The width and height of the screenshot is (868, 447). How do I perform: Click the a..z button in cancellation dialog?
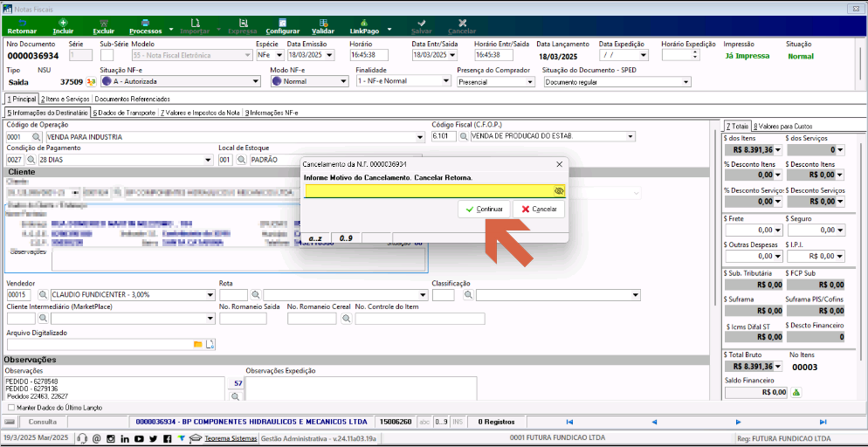[315, 237]
